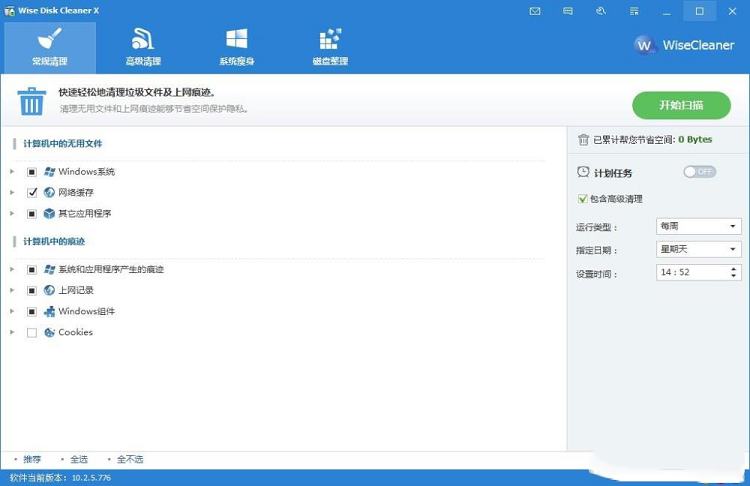Click the 其它应用程序 cube icon
Screen dimensions: 750x486
click(x=49, y=213)
